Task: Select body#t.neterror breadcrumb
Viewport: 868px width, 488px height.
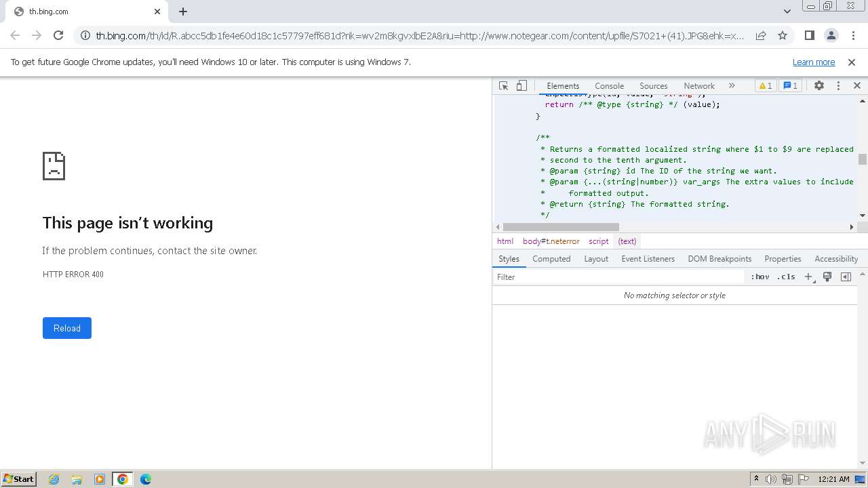Action: [551, 241]
